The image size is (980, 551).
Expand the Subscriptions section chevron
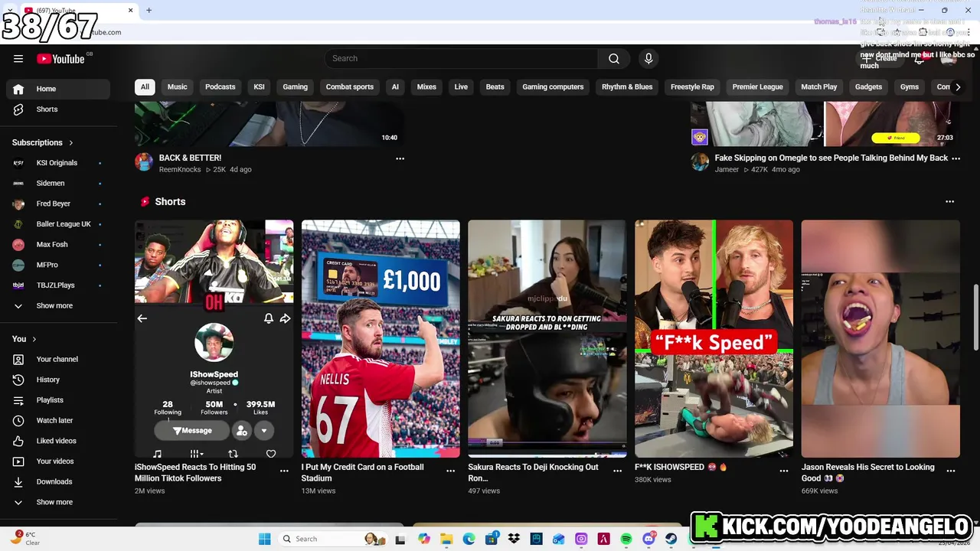71,143
